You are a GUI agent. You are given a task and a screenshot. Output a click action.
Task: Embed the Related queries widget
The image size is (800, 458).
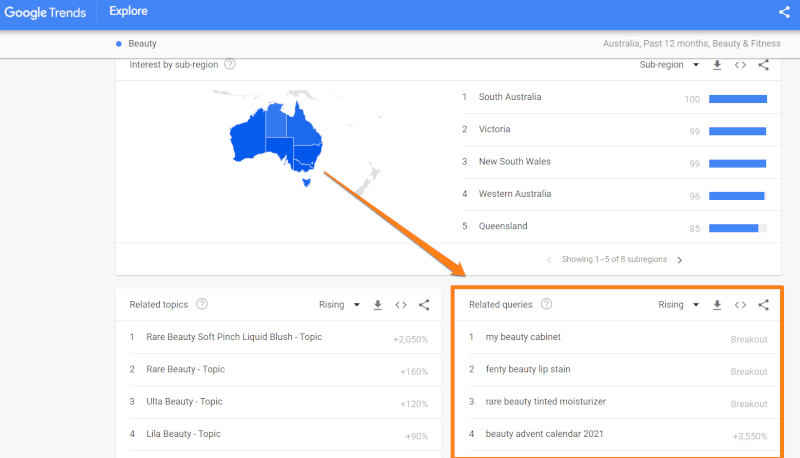click(x=740, y=305)
